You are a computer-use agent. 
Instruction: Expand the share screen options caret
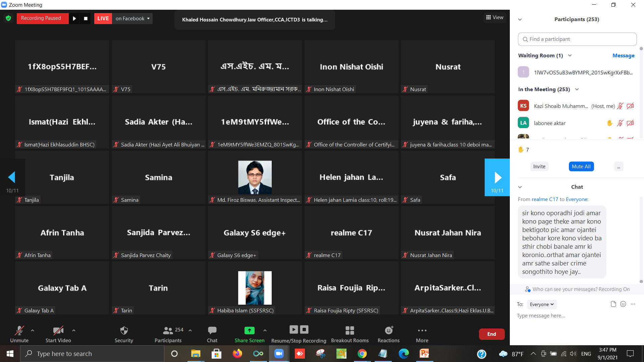[265, 330]
